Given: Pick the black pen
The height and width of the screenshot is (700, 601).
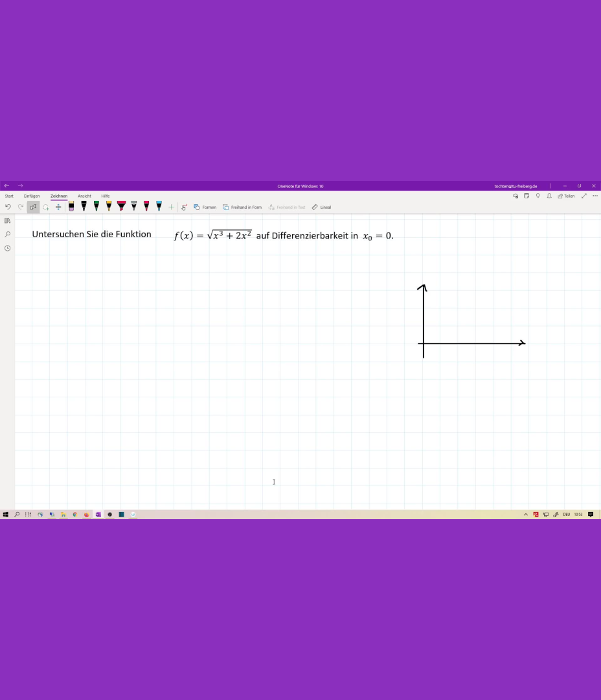Looking at the screenshot, I should pyautogui.click(x=84, y=206).
